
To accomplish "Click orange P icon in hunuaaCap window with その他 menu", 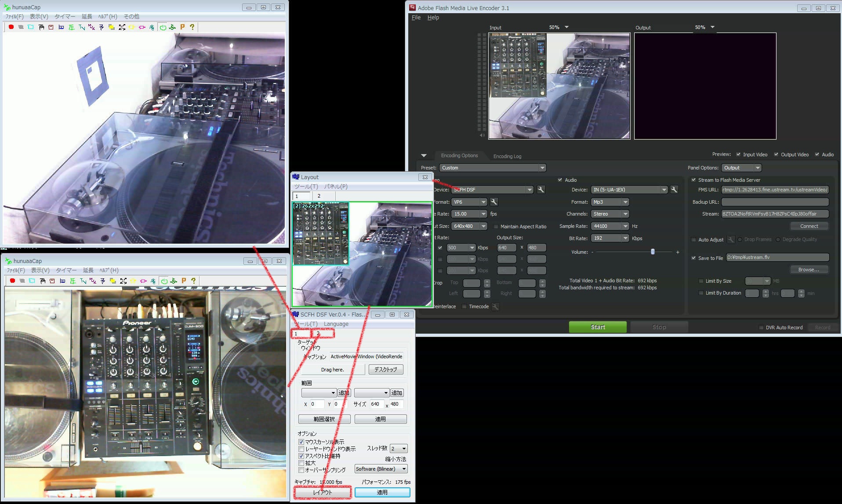I will tap(182, 27).
